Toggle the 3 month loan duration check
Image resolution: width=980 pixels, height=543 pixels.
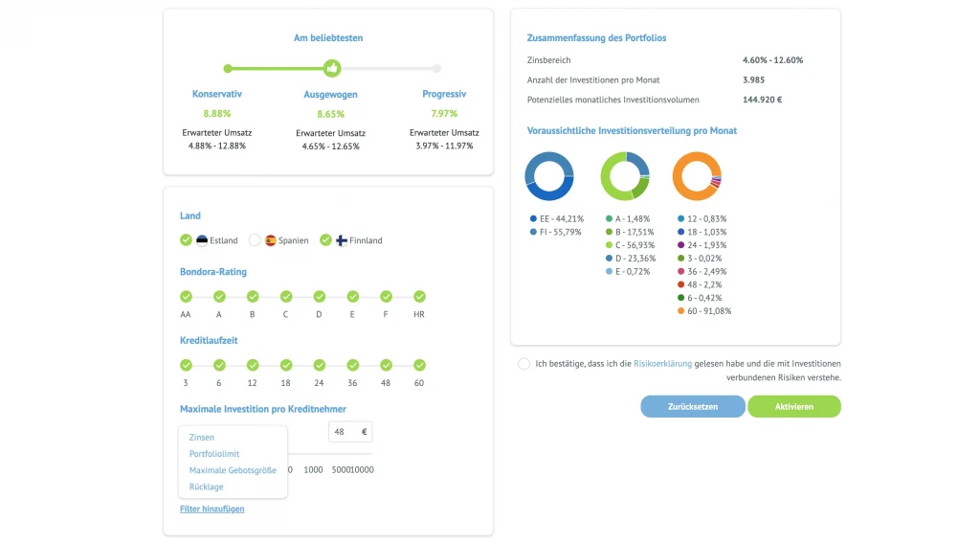point(186,365)
